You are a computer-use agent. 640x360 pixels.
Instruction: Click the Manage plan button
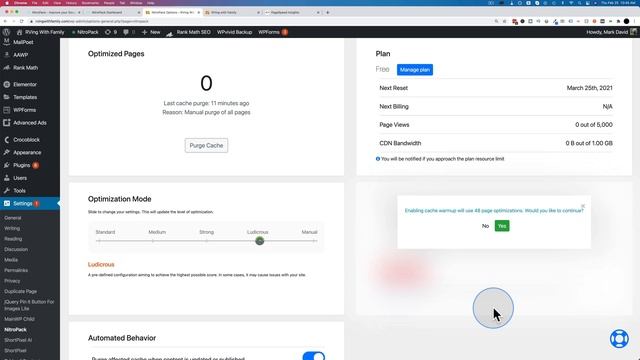point(415,70)
